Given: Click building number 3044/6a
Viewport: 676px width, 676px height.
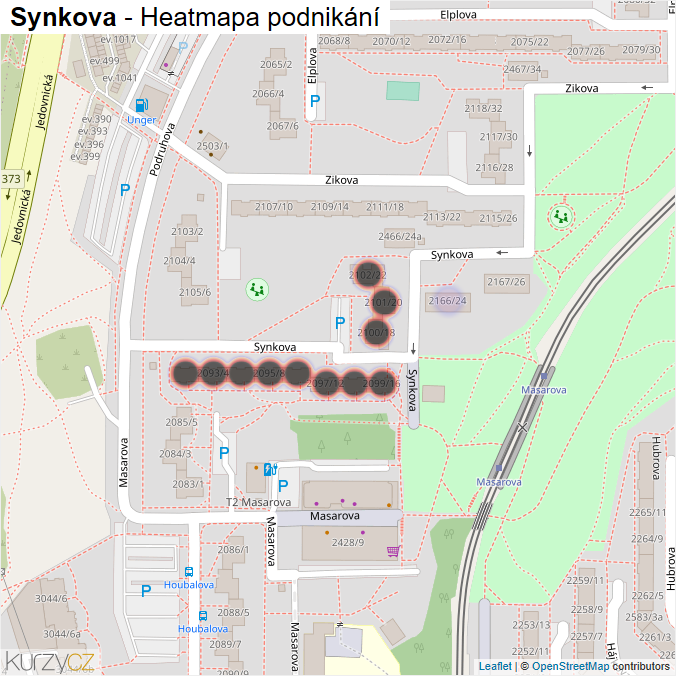Looking at the screenshot, I should (62, 634).
